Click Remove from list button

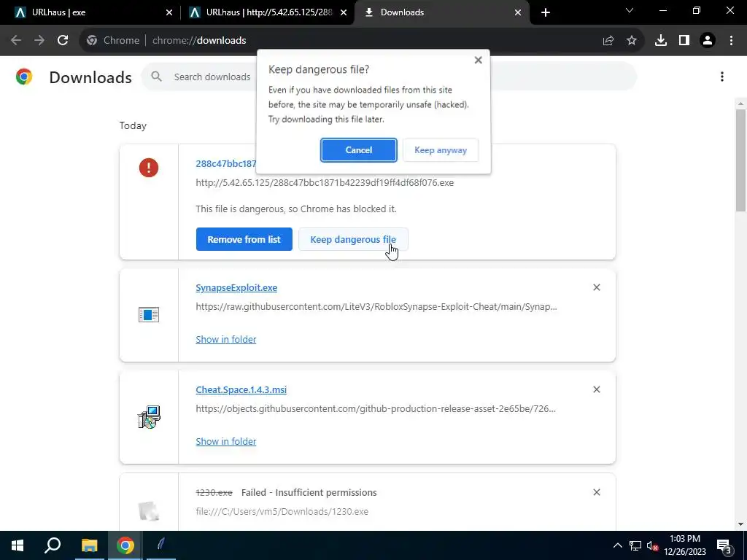click(x=244, y=239)
